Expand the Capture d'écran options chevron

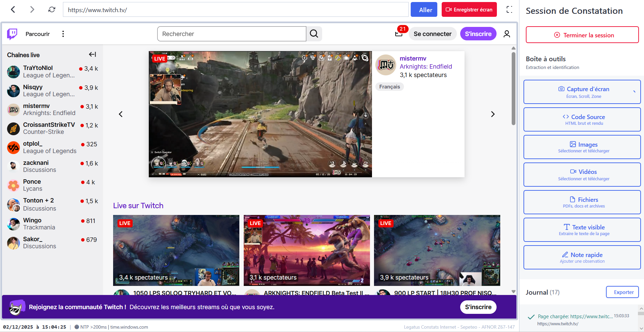click(x=634, y=91)
